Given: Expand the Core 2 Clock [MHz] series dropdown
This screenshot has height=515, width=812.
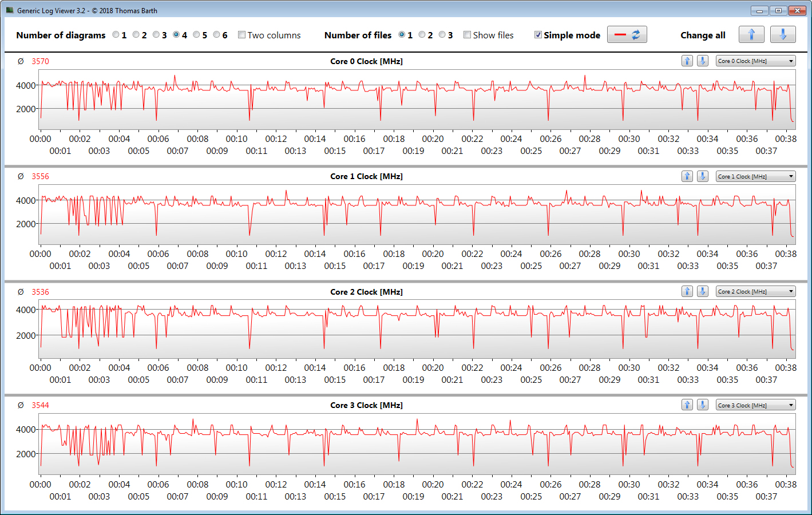Looking at the screenshot, I should (x=755, y=291).
